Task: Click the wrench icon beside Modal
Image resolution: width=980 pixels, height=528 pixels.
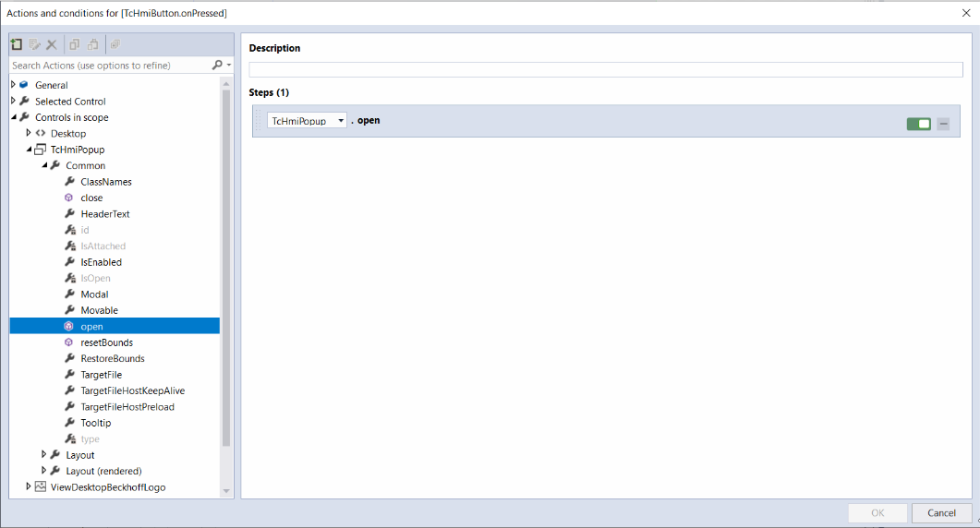Action: [70, 294]
